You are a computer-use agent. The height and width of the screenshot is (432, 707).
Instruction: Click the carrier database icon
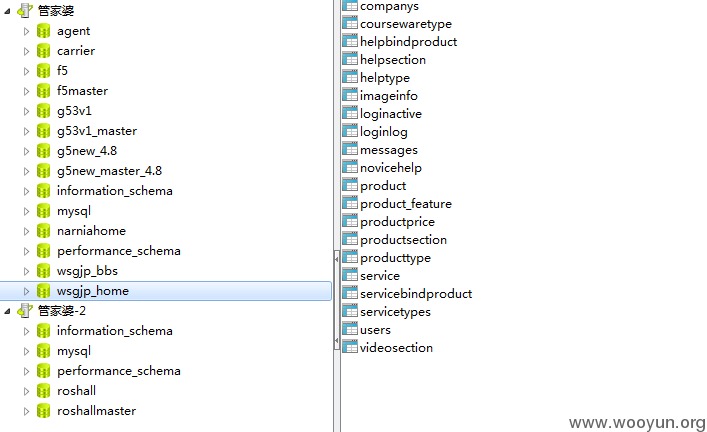(x=43, y=51)
